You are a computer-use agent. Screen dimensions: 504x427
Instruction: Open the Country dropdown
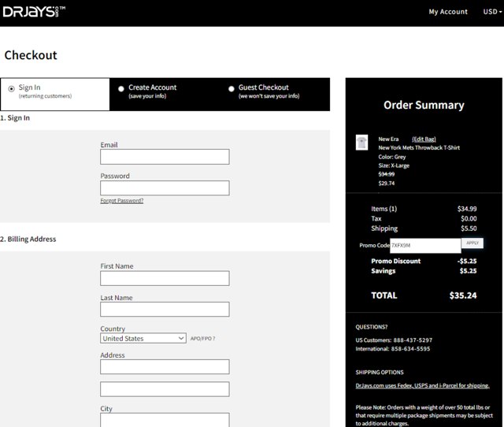pyautogui.click(x=143, y=338)
